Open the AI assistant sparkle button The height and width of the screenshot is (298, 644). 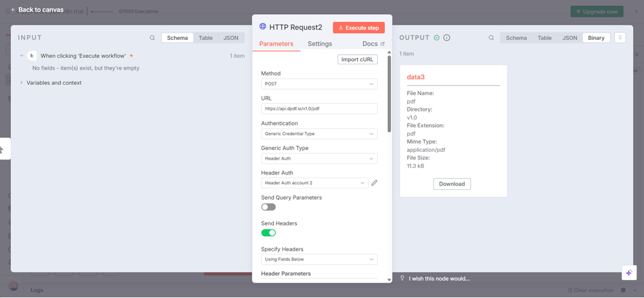629,273
